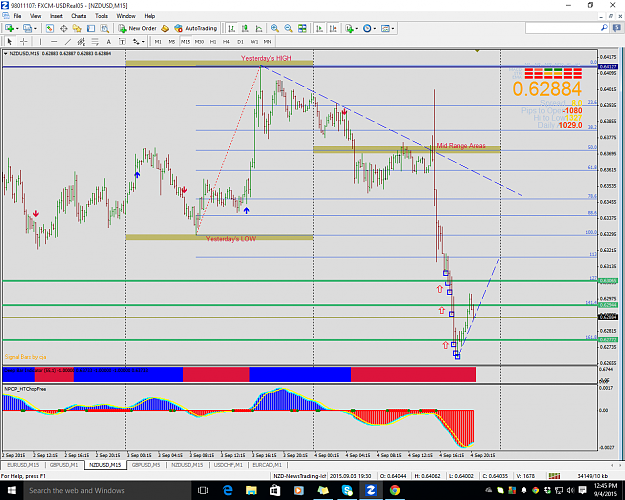Open the Insert menu
Screen dimensions: 625x500
click(x=56, y=16)
